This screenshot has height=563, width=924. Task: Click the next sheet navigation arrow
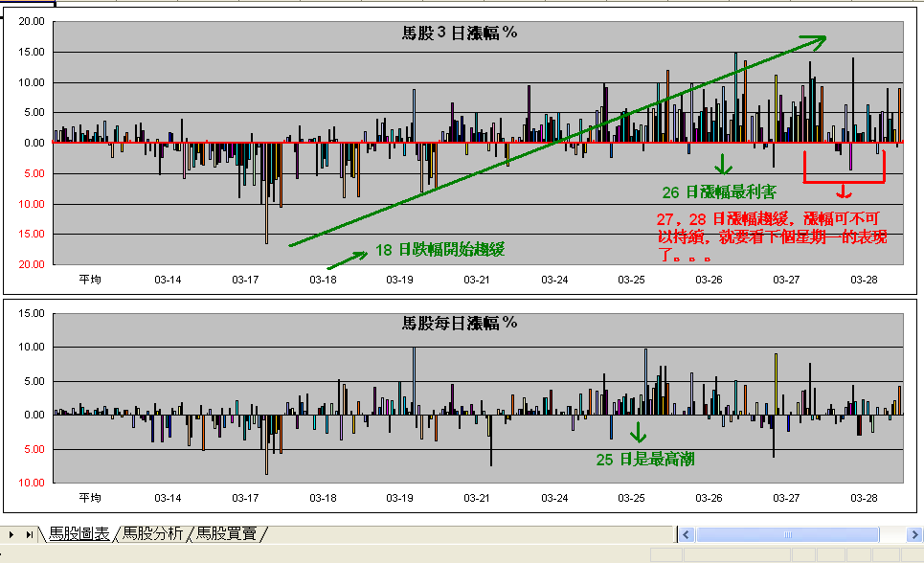12,534
